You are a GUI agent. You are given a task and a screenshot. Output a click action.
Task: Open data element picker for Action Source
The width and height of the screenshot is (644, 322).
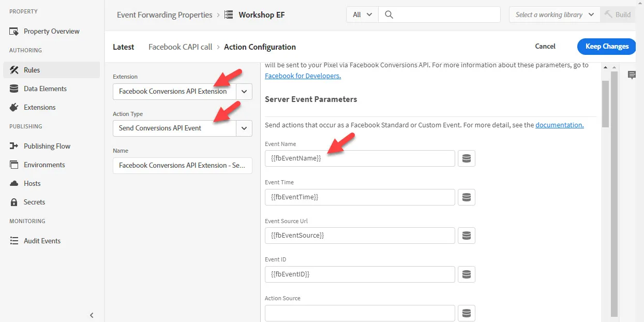click(x=466, y=313)
